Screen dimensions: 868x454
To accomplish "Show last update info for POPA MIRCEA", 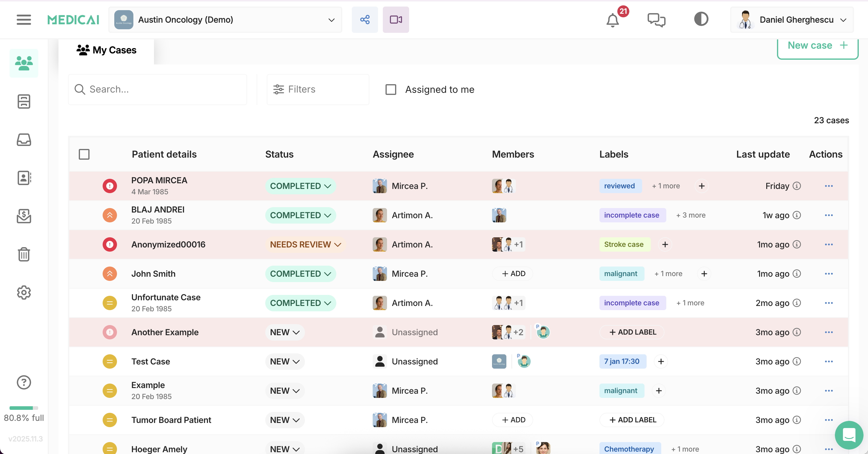I will click(797, 186).
